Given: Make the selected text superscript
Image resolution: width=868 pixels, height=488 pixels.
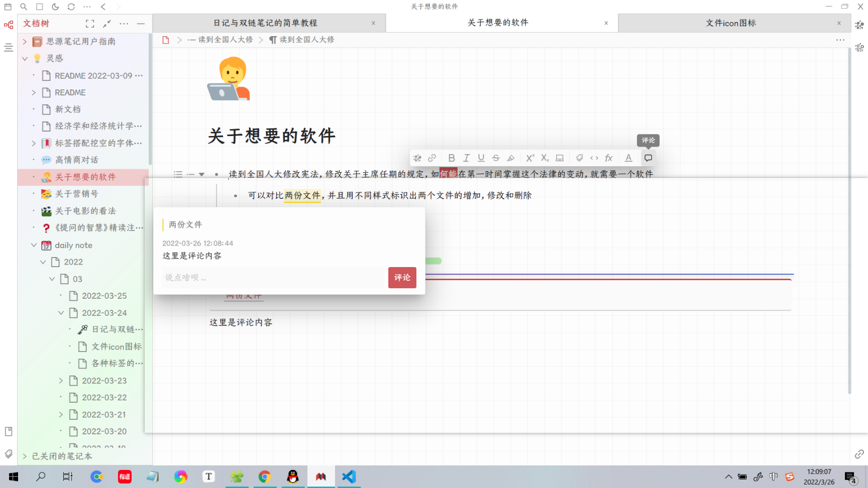Looking at the screenshot, I should (530, 158).
